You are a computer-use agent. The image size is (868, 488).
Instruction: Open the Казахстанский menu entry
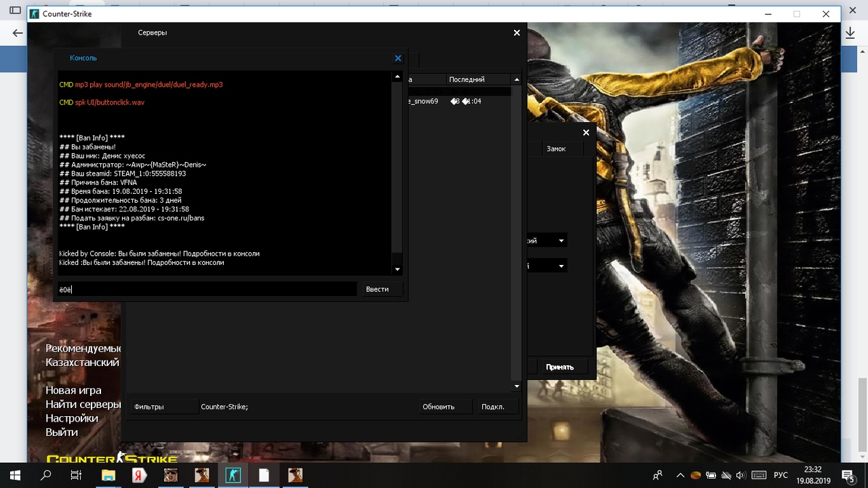82,363
